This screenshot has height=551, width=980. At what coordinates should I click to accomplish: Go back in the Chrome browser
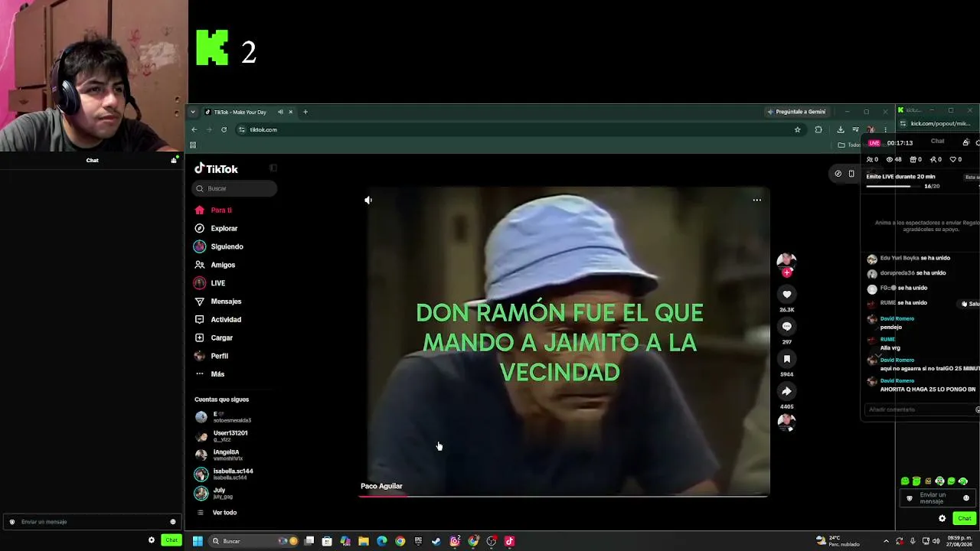(x=194, y=129)
